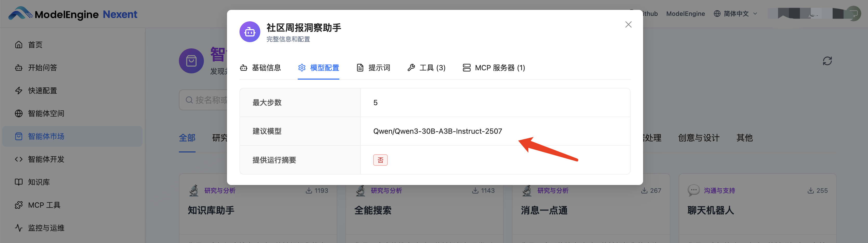This screenshot has width=868, height=243.
Task: Select the 全部 category filter
Action: pyautogui.click(x=187, y=138)
